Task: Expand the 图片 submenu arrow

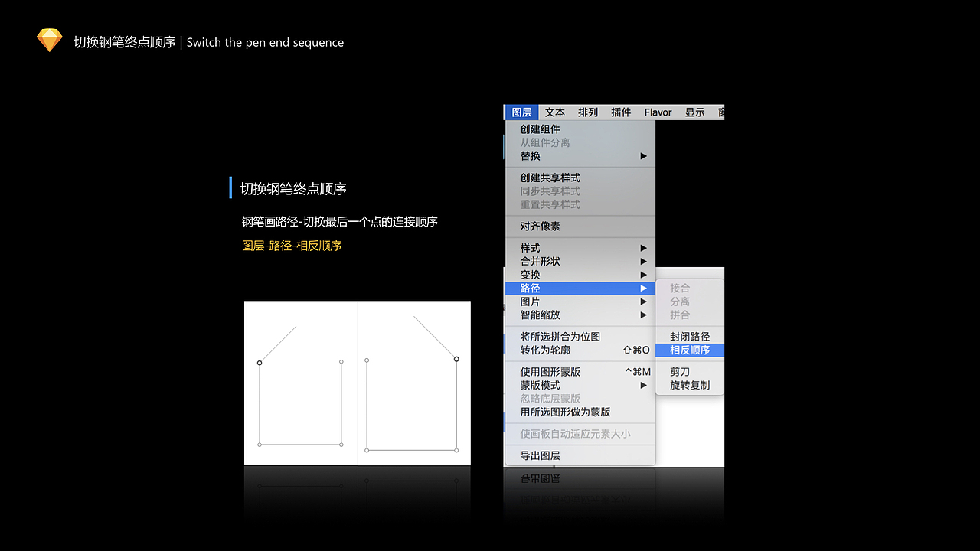Action: pos(643,302)
